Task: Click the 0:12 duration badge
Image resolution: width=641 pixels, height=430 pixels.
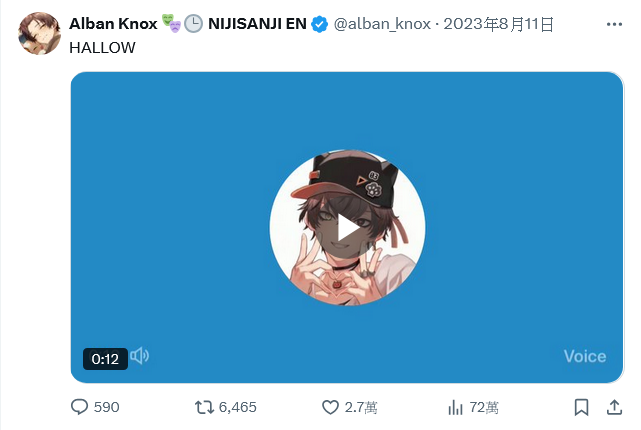Action: (105, 359)
